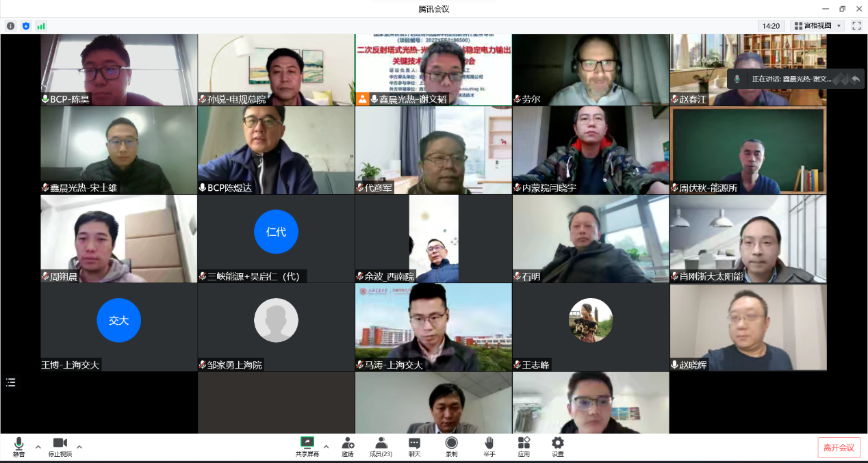Click reply arrow in speaking notification
The width and height of the screenshot is (868, 463).
point(855,79)
